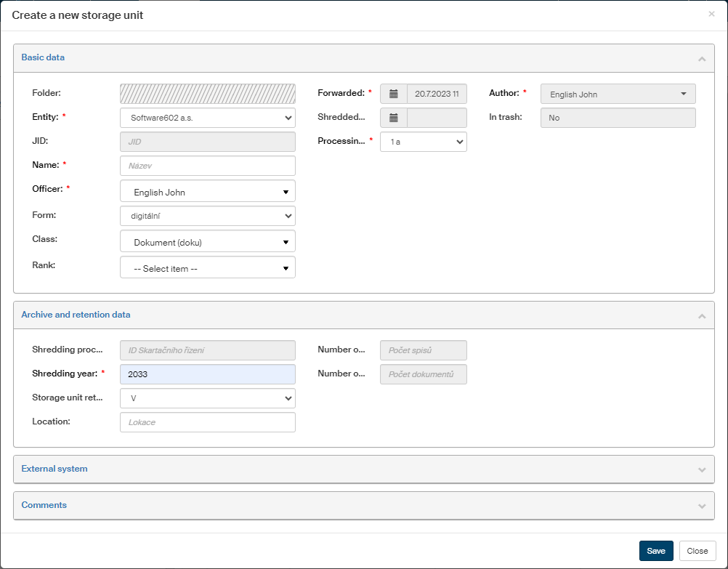This screenshot has height=569, width=728.
Task: Collapse the Basic data section chevron
Action: 701,58
